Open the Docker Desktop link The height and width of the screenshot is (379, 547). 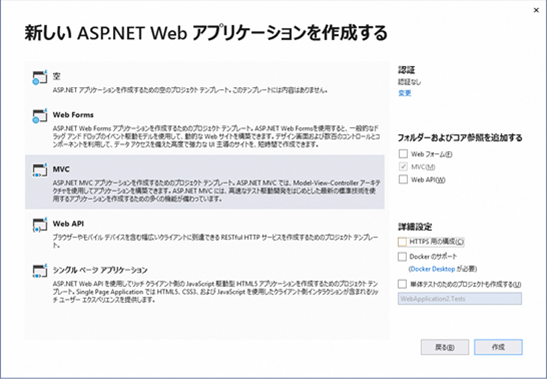pos(433,269)
